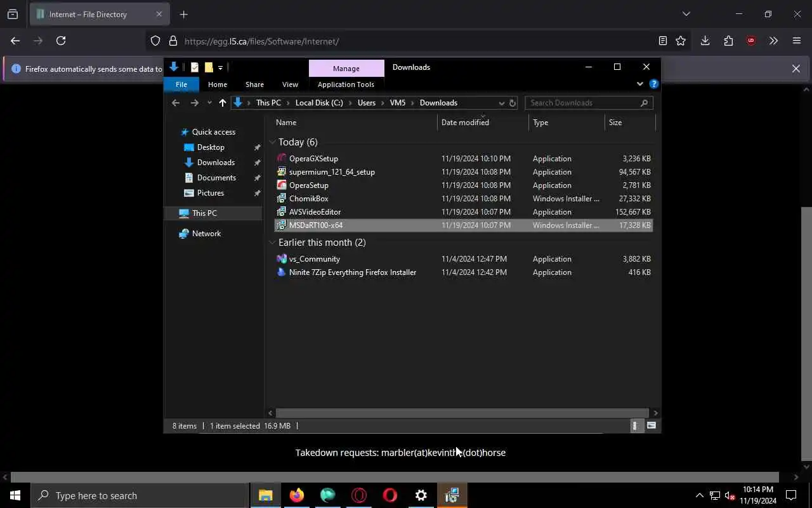Screen dimensions: 812x508
Task: Open the Firefox downloads panel icon
Action: coord(705,41)
